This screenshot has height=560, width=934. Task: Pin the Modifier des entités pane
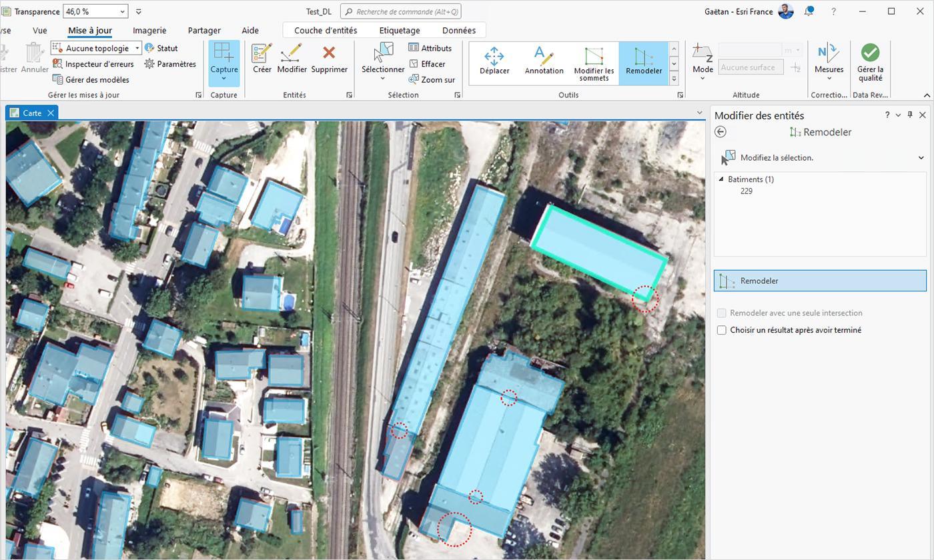[910, 115]
